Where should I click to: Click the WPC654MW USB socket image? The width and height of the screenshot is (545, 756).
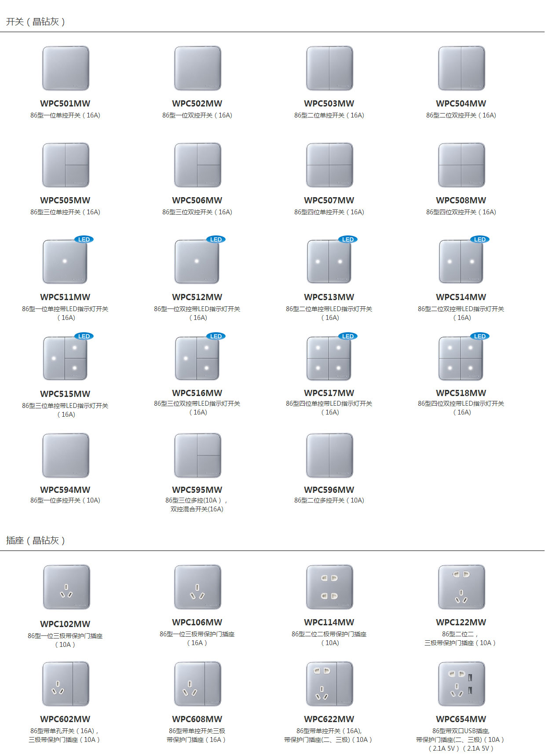tap(461, 684)
